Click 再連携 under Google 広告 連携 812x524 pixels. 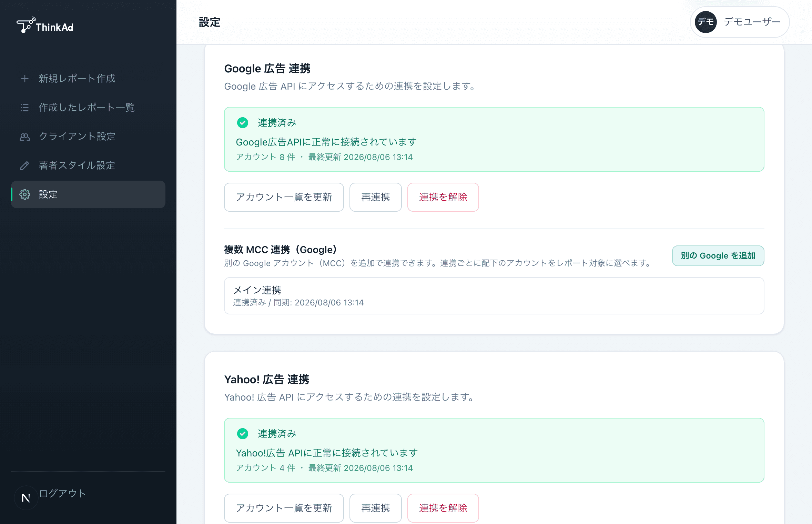point(376,197)
